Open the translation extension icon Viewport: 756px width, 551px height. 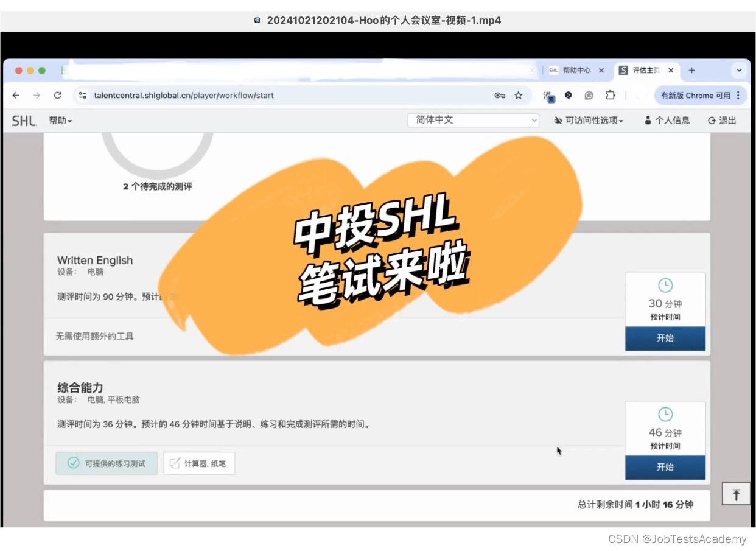(x=548, y=96)
